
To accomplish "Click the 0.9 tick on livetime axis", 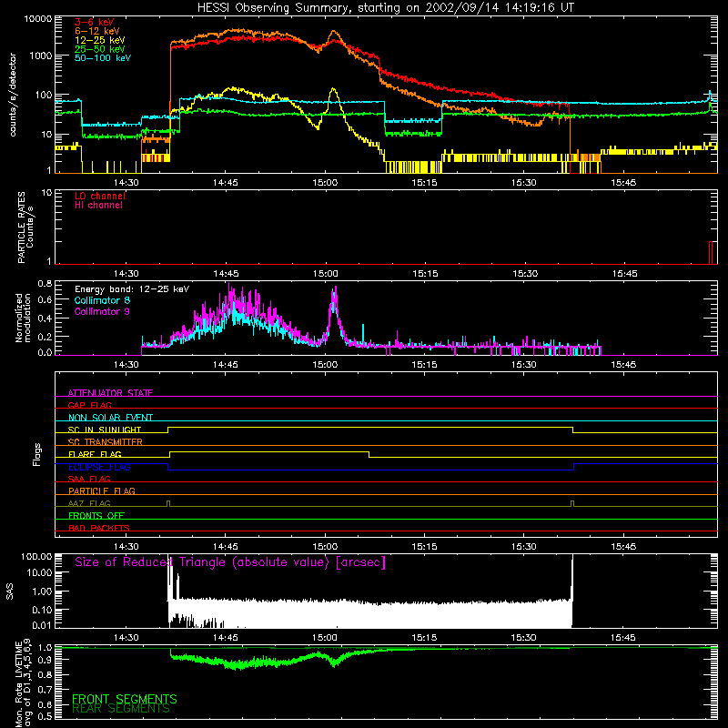I will click(x=45, y=660).
